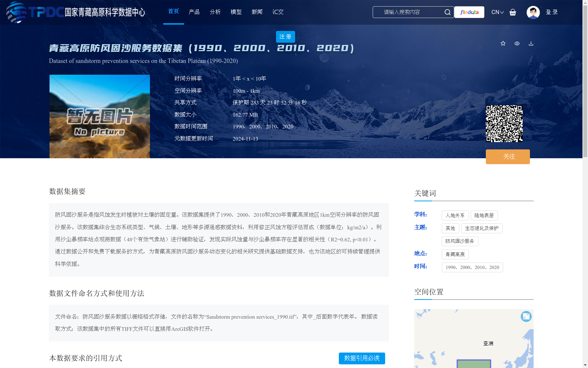Click the 登录 login link

[552, 12]
